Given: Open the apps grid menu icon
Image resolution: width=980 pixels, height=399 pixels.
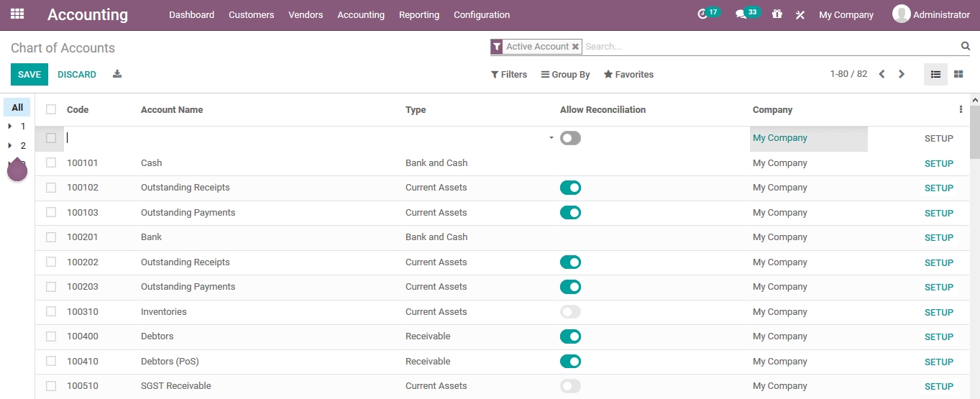Looking at the screenshot, I should pyautogui.click(x=17, y=14).
